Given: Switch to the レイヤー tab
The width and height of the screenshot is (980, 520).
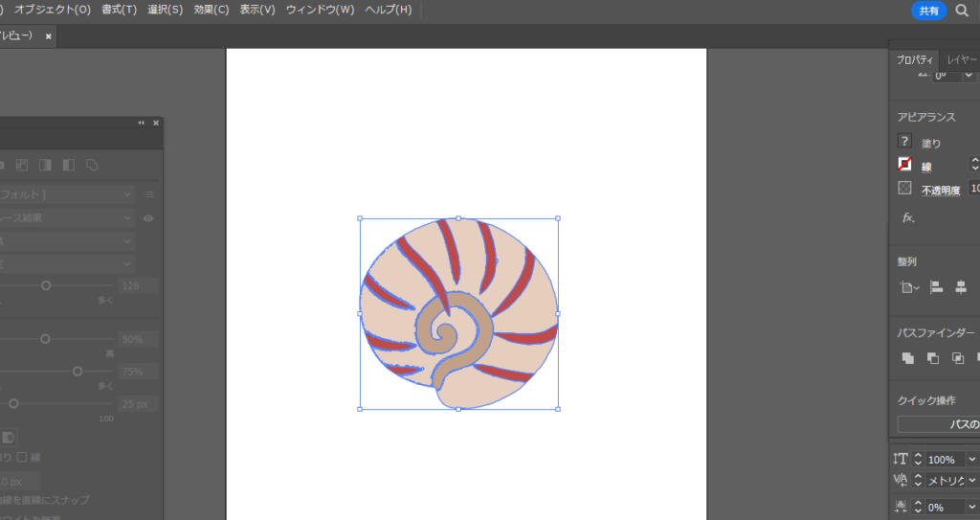Looking at the screenshot, I should [962, 59].
